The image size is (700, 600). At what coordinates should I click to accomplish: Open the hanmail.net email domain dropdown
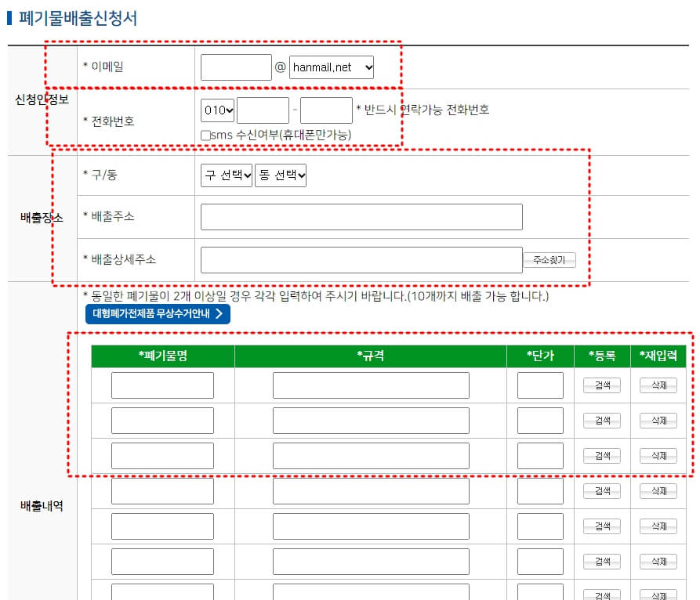tap(330, 67)
